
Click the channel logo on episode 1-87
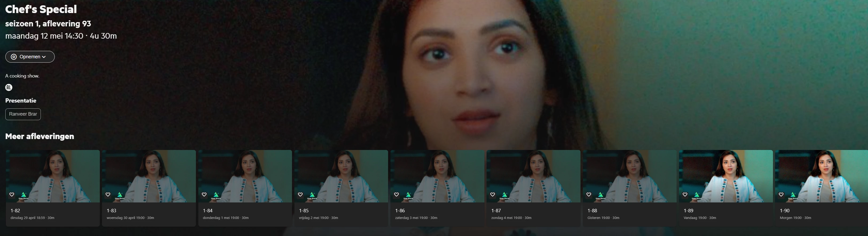pyautogui.click(x=504, y=195)
